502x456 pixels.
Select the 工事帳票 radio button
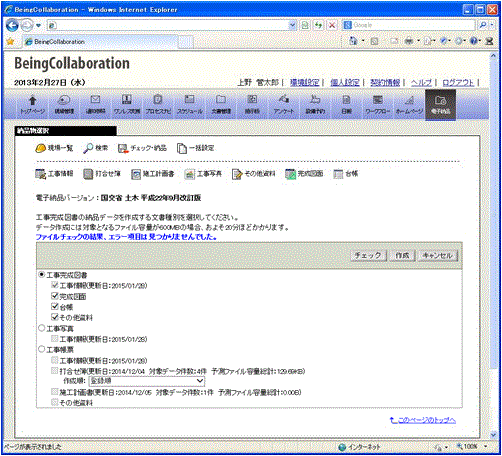(x=42, y=349)
